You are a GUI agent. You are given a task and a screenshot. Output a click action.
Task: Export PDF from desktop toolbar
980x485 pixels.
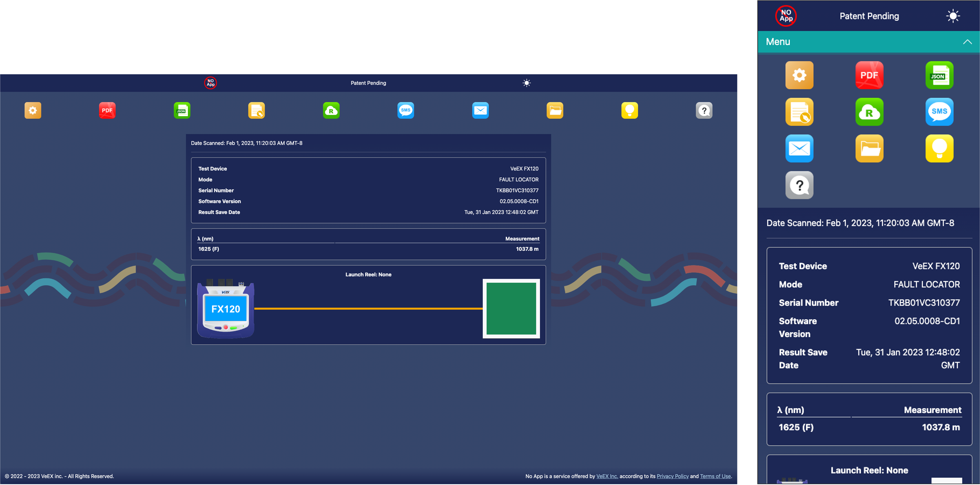(107, 110)
